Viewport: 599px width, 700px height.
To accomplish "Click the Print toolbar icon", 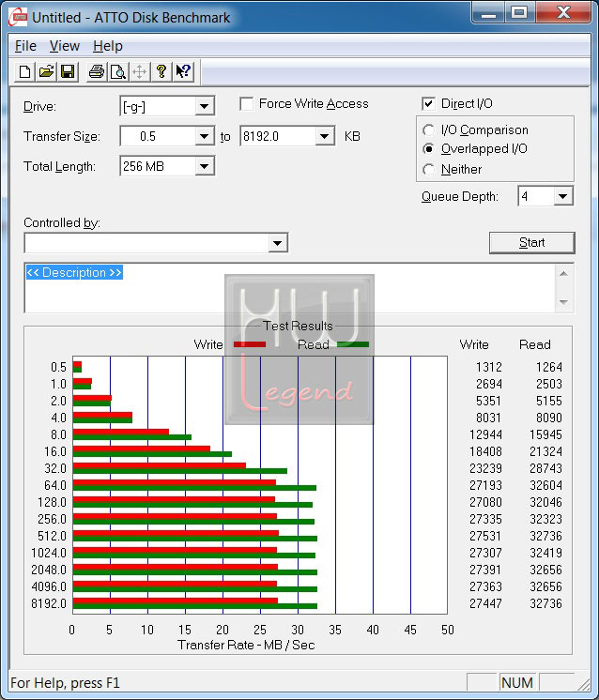I will pos(97,71).
